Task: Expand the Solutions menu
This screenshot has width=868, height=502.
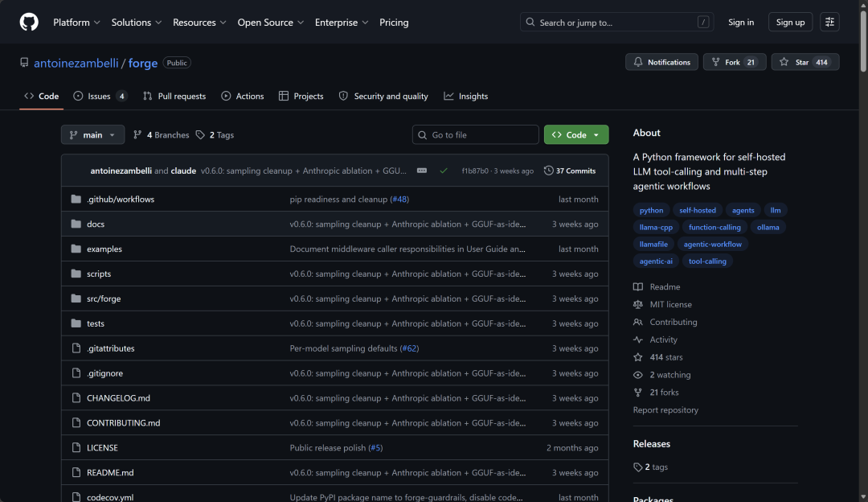Action: (136, 23)
